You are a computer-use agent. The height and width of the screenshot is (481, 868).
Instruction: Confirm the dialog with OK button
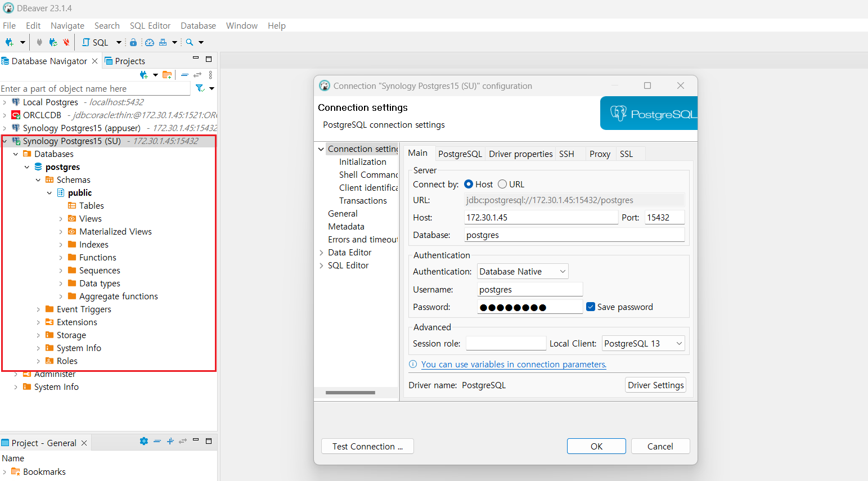[x=596, y=446]
